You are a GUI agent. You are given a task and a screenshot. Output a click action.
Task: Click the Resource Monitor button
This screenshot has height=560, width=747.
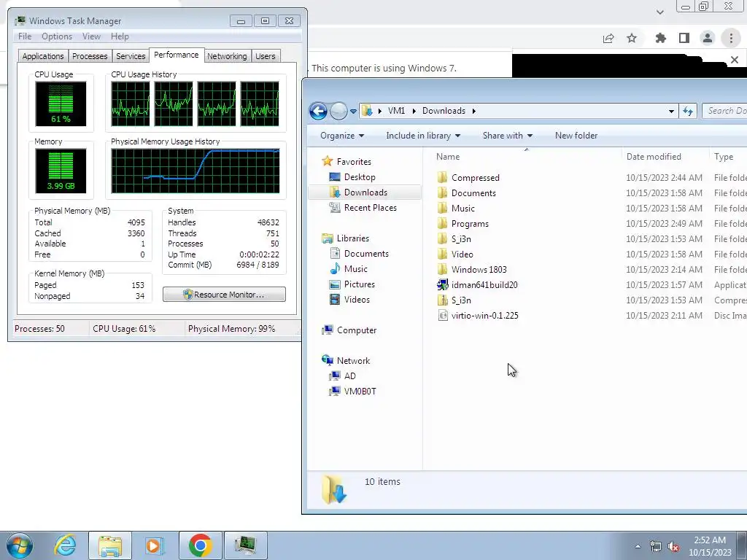[224, 295]
